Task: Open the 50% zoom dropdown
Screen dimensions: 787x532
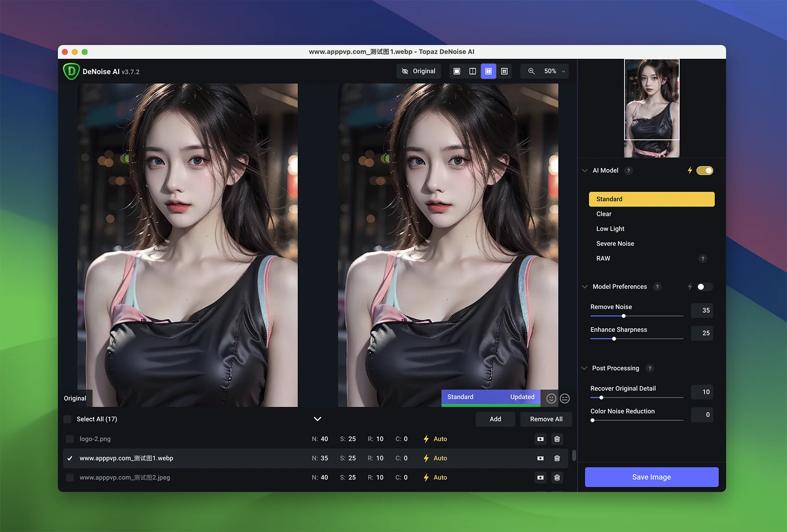Action: pos(555,71)
